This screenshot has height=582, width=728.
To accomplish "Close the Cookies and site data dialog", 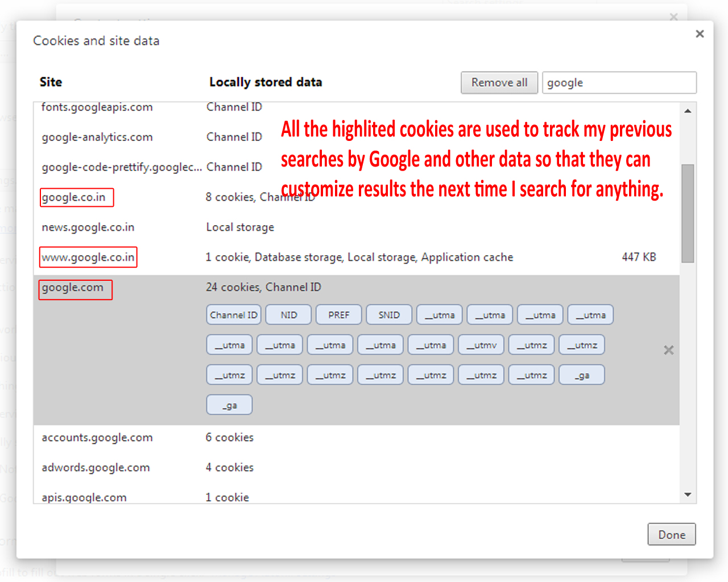I will (x=700, y=34).
